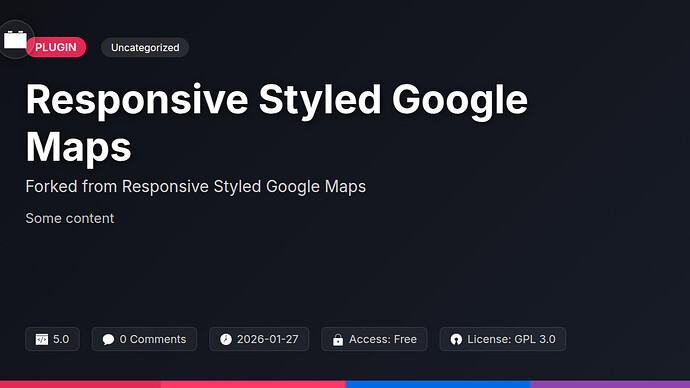Viewport: 690px width, 388px height.
Task: Click the License: GPL 3.0 text
Action: (511, 339)
